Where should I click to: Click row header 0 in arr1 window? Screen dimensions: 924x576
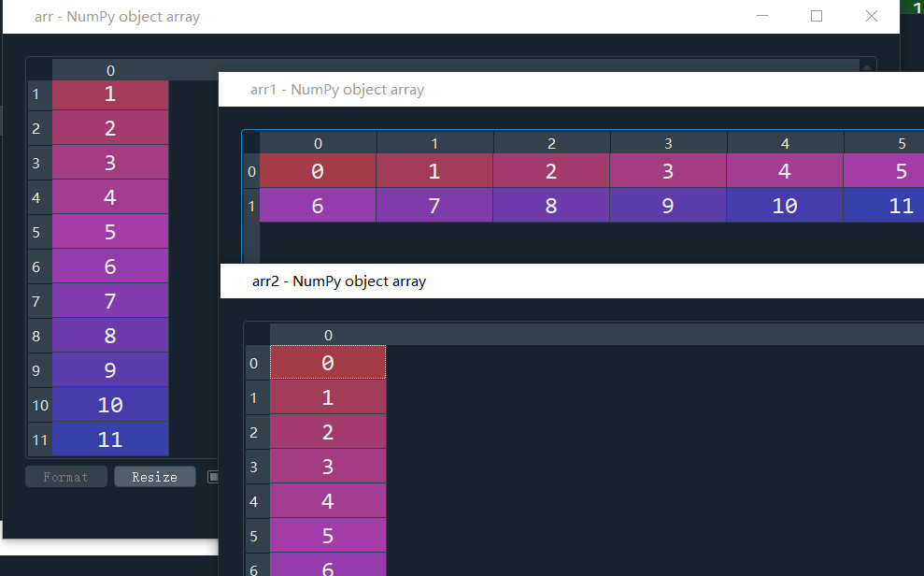[x=251, y=171]
